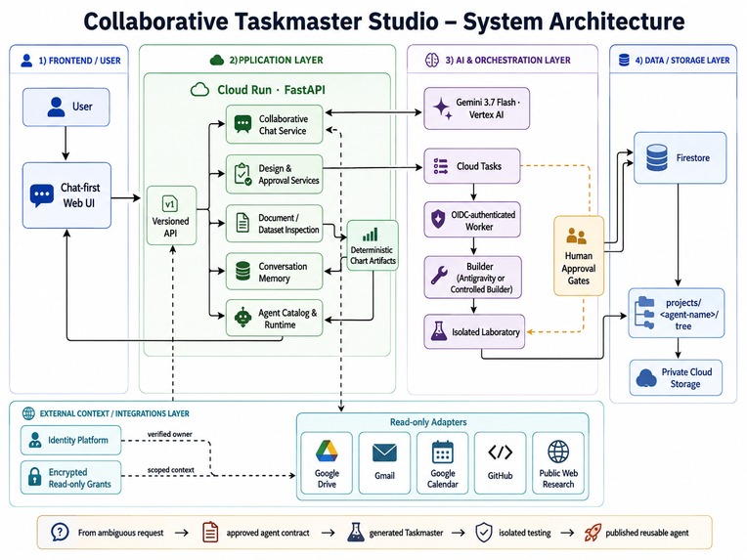The width and height of the screenshot is (747, 560).
Task: Click the "scoped context" label
Action: [x=170, y=470]
